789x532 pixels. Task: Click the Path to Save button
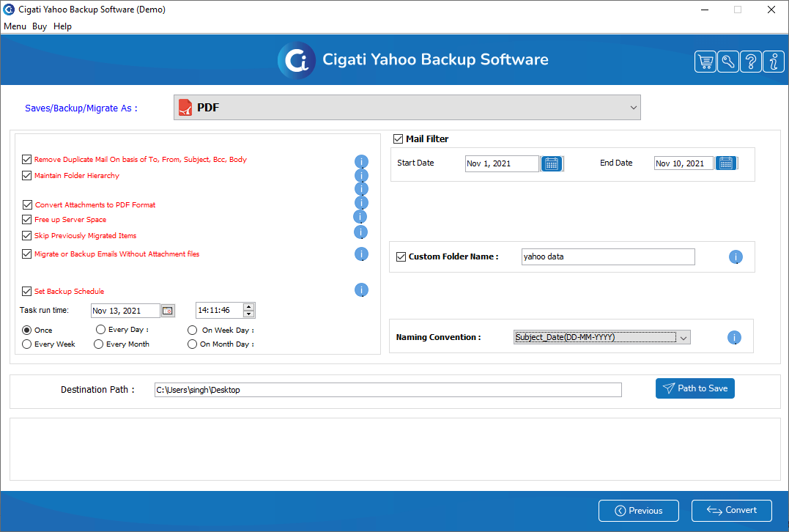pyautogui.click(x=695, y=388)
